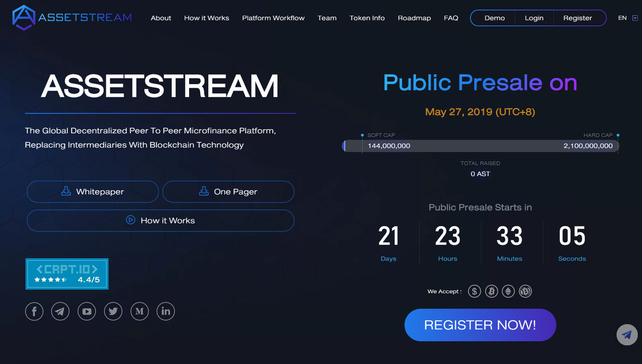Open the Roadmap menu item
Viewport: 642px width, 364px height.
(x=414, y=18)
